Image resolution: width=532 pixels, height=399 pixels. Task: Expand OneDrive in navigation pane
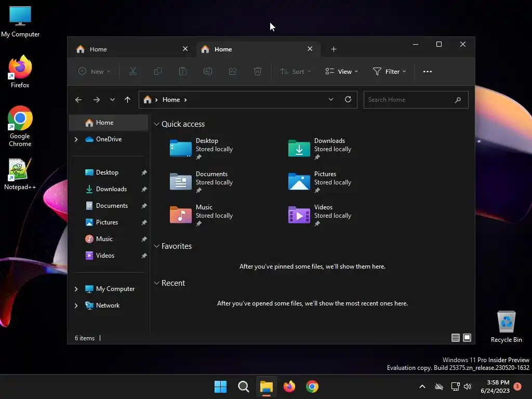coord(76,139)
